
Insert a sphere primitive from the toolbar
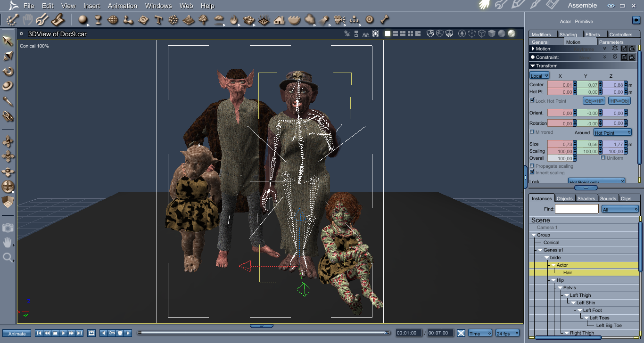click(83, 20)
